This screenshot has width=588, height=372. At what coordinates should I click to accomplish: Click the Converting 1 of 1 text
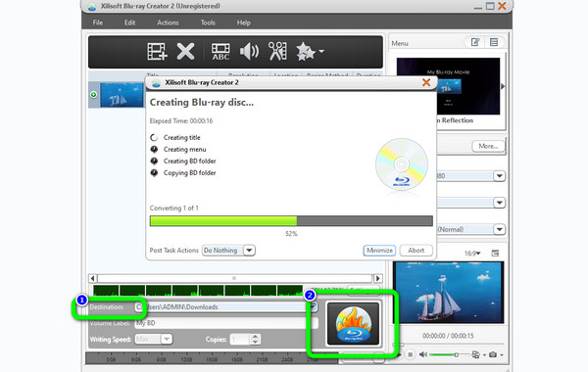174,208
